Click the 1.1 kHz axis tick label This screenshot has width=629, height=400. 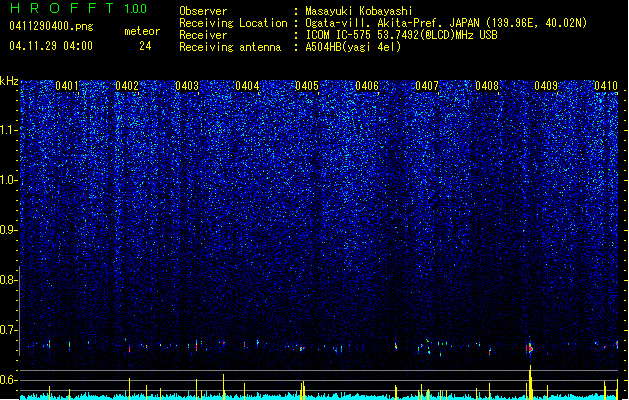(x=7, y=130)
